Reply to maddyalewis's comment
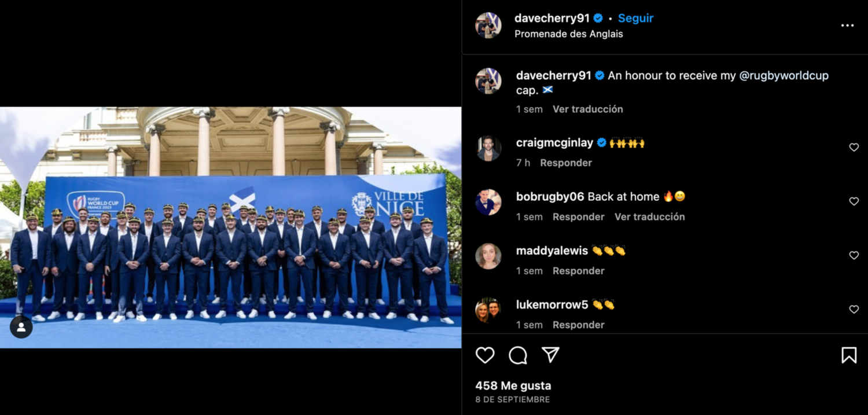The image size is (868, 415). 578,270
